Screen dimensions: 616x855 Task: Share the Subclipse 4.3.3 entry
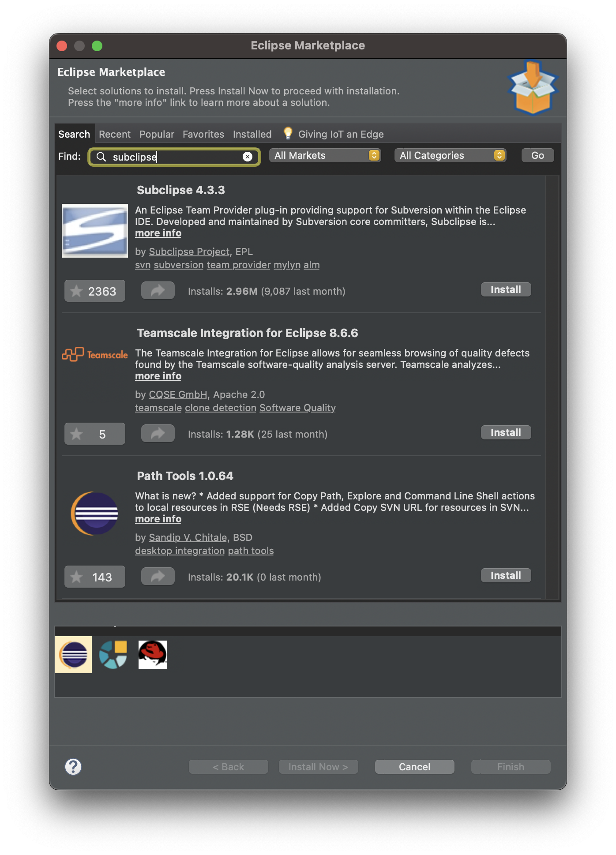[158, 291]
